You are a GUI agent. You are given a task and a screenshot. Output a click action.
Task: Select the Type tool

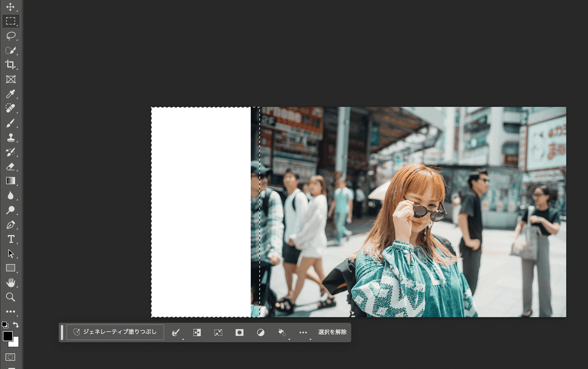[x=10, y=239]
